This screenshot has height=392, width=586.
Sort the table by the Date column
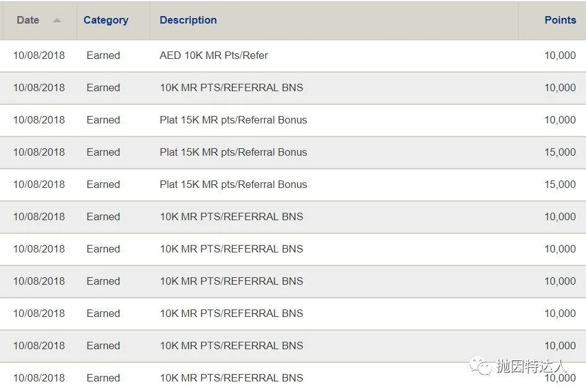point(27,20)
